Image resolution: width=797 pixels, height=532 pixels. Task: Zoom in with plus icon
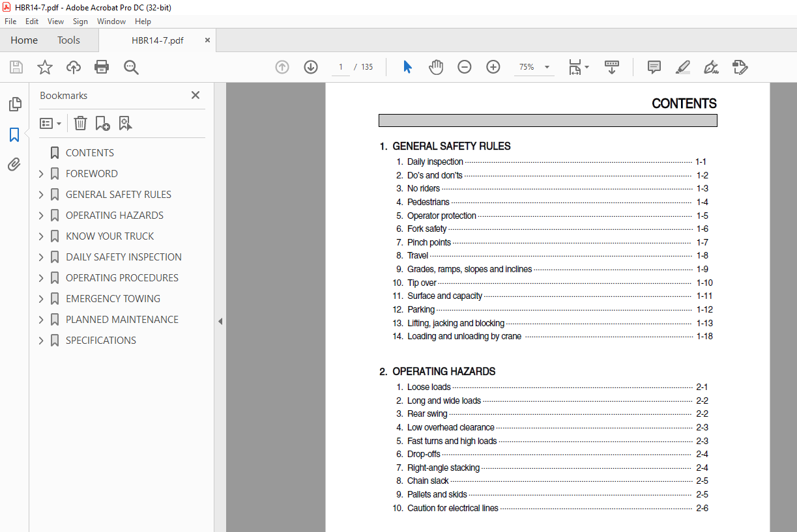pyautogui.click(x=493, y=67)
